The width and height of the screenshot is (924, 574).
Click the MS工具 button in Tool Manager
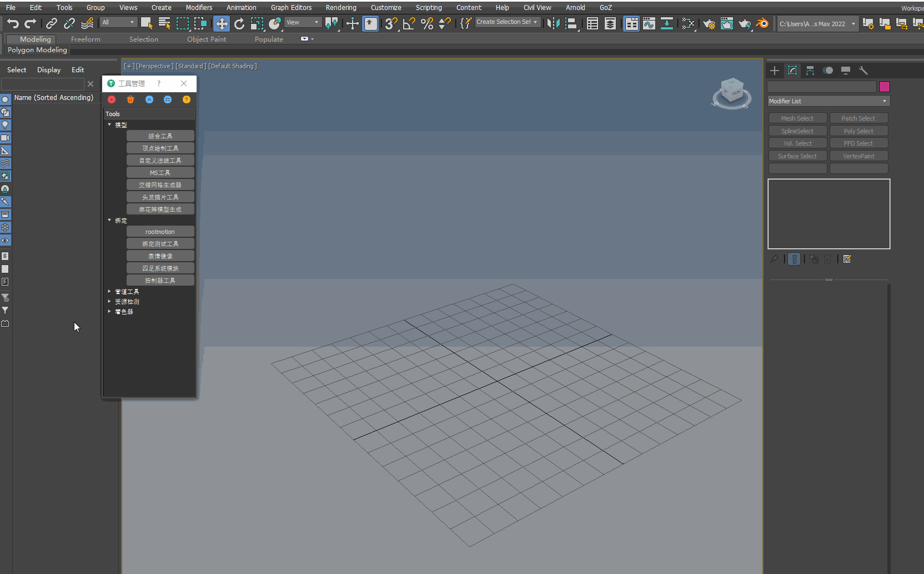[x=160, y=172]
